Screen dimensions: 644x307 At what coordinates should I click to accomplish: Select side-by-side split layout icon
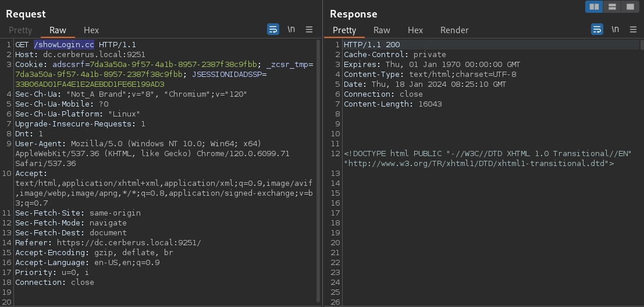594,6
